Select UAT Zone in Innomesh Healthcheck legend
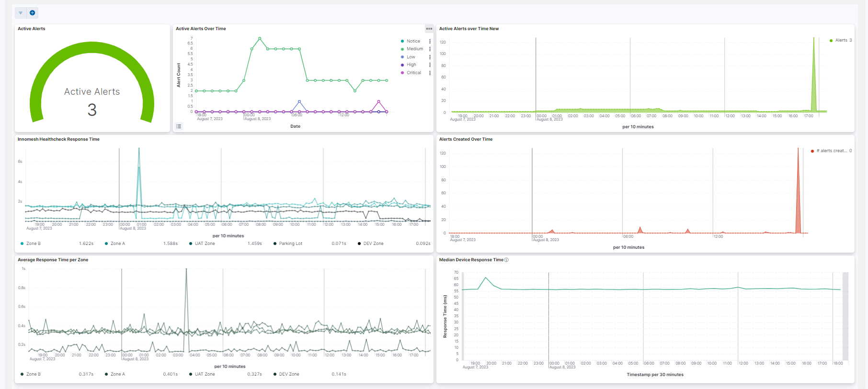The height and width of the screenshot is (389, 868). (205, 244)
